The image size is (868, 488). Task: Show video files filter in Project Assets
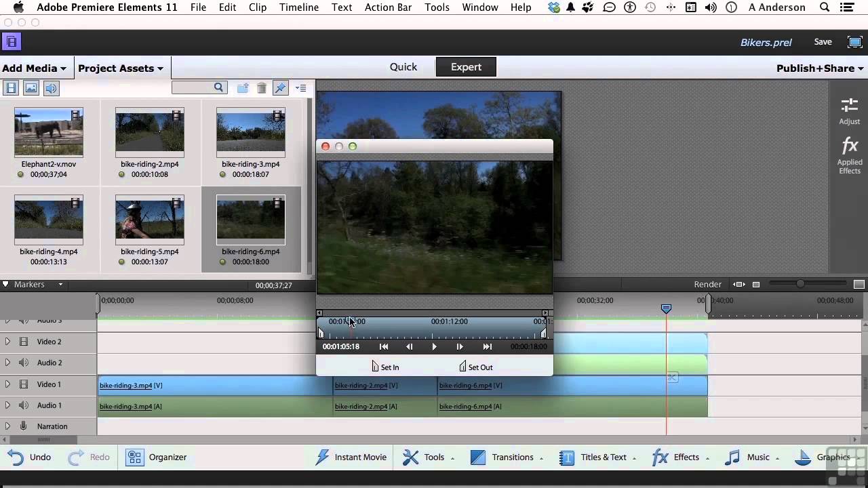pos(11,88)
